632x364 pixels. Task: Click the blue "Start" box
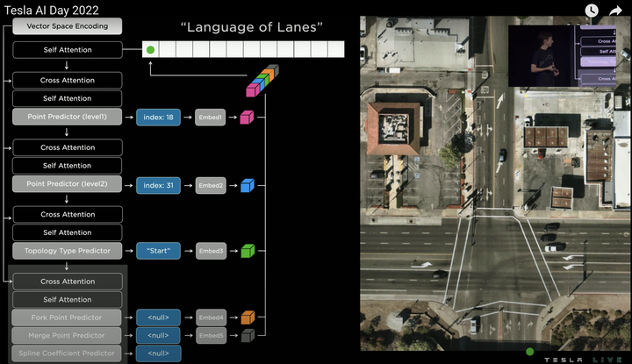click(x=158, y=251)
